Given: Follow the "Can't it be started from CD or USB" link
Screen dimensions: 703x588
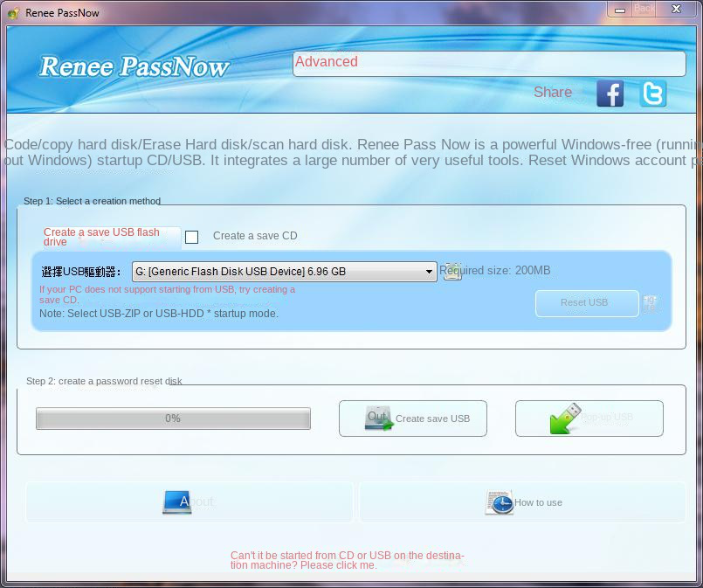Looking at the screenshot, I should (347, 560).
